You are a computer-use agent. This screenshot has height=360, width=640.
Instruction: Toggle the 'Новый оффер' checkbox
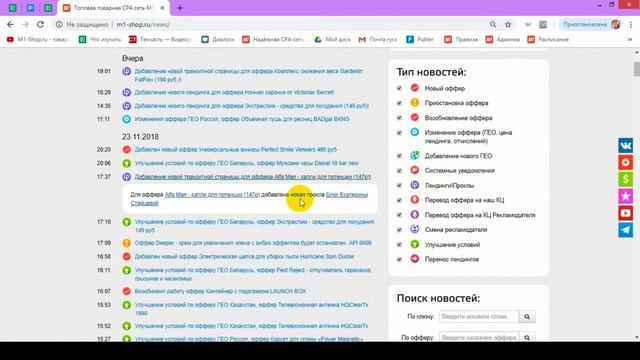point(399,88)
